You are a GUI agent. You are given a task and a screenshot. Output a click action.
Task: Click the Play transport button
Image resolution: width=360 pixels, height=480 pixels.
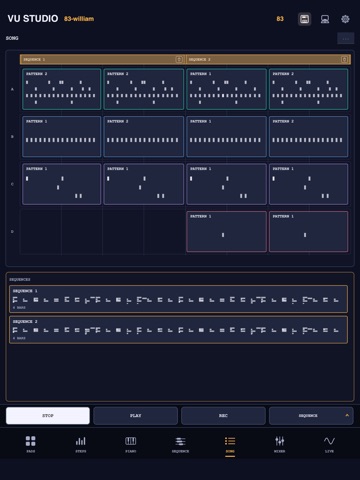tap(135, 416)
